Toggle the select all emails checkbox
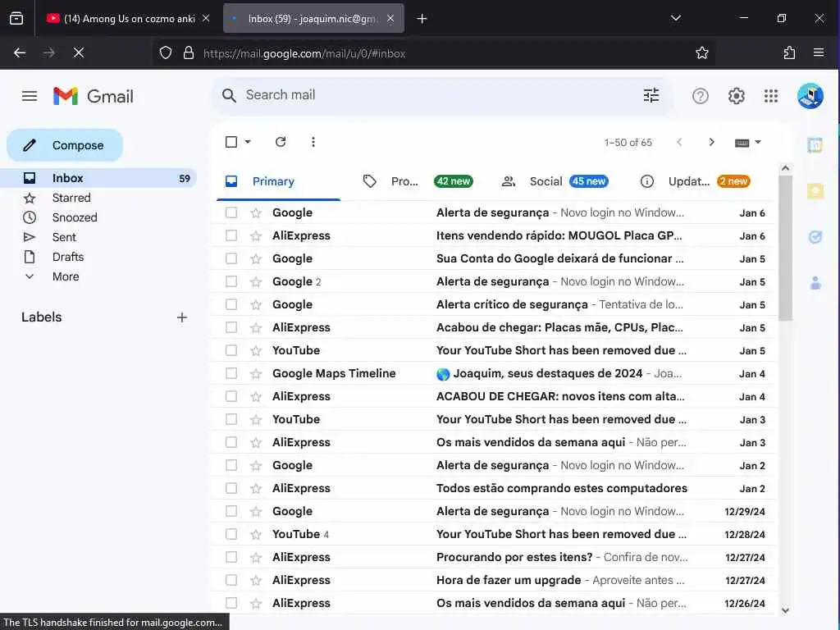The width and height of the screenshot is (840, 630). click(231, 142)
